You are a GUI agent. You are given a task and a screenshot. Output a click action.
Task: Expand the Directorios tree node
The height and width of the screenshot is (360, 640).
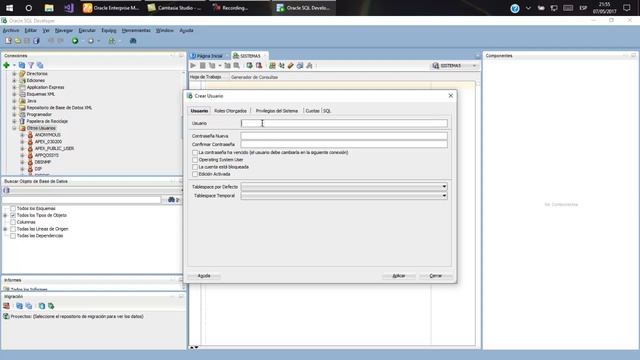coord(14,74)
